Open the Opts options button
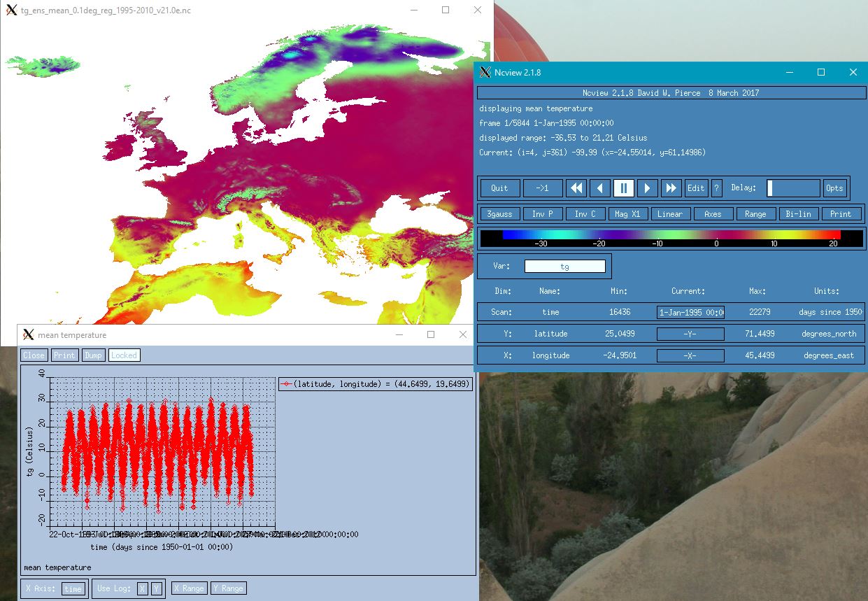This screenshot has height=601, width=868. [x=834, y=188]
